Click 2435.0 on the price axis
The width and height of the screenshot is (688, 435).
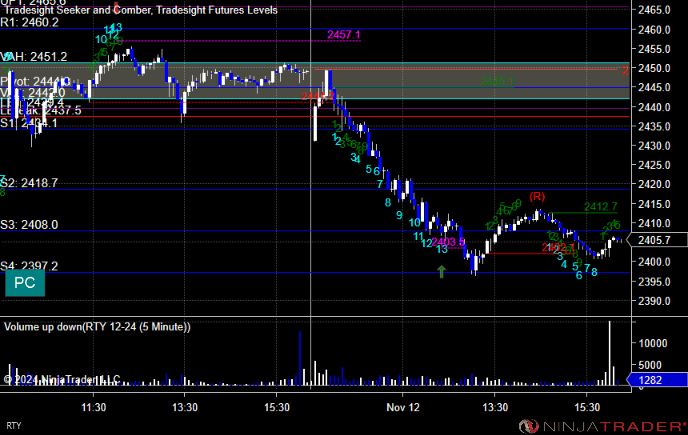point(654,126)
